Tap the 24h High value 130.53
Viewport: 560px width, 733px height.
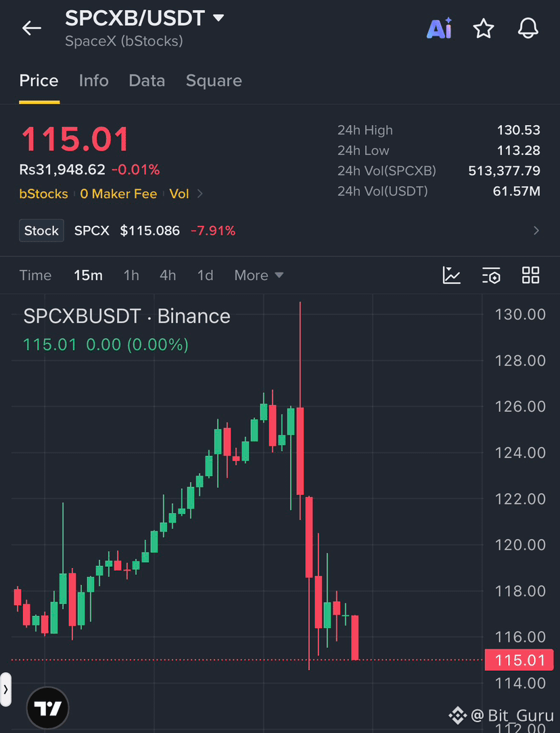pos(518,130)
